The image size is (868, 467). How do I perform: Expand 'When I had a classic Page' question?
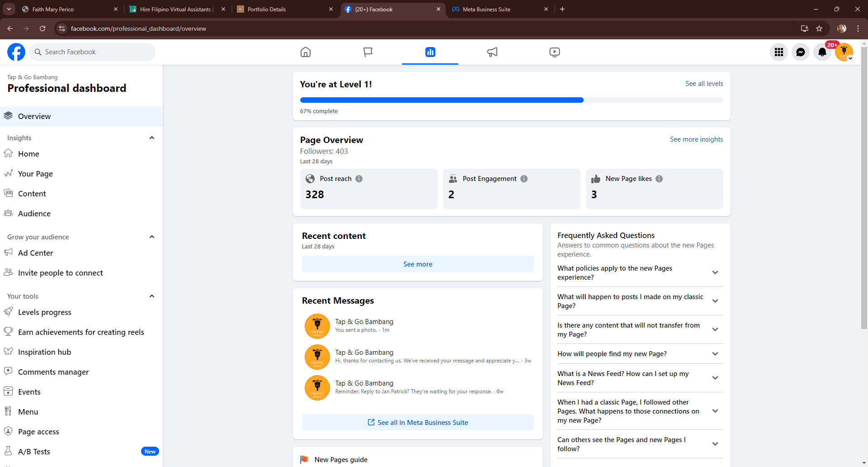coord(715,411)
